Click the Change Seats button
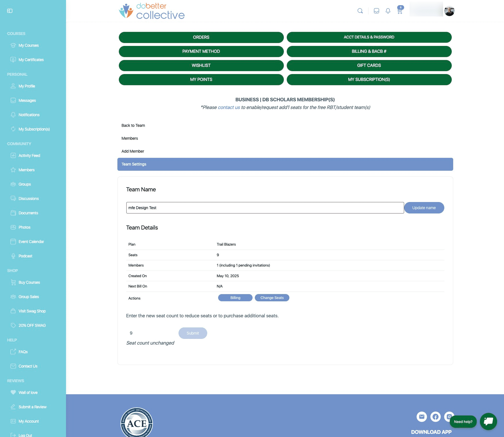Image resolution: width=504 pixels, height=437 pixels. [x=272, y=298]
